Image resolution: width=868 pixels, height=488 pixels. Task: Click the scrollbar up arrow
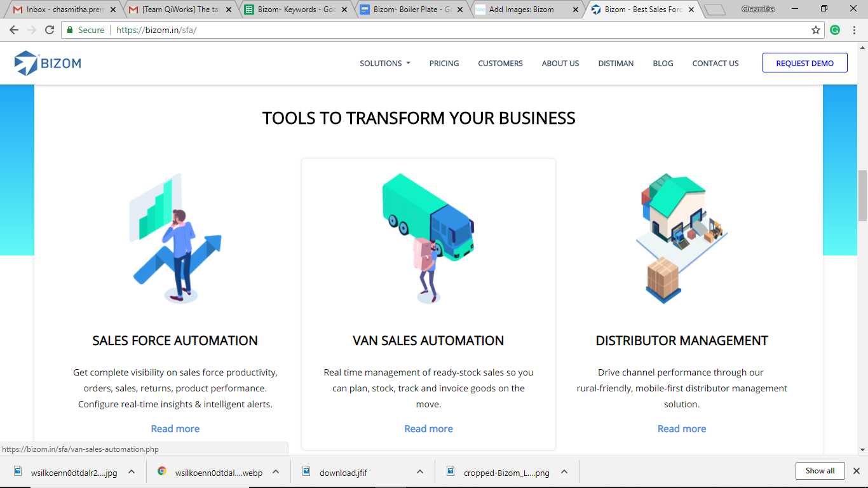(862, 47)
